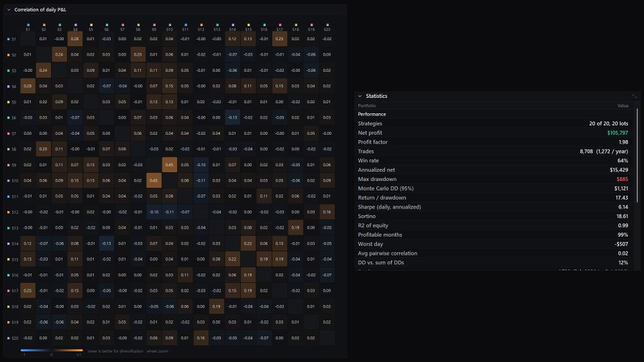Select the DD vs. sum of DDs row

(x=493, y=263)
